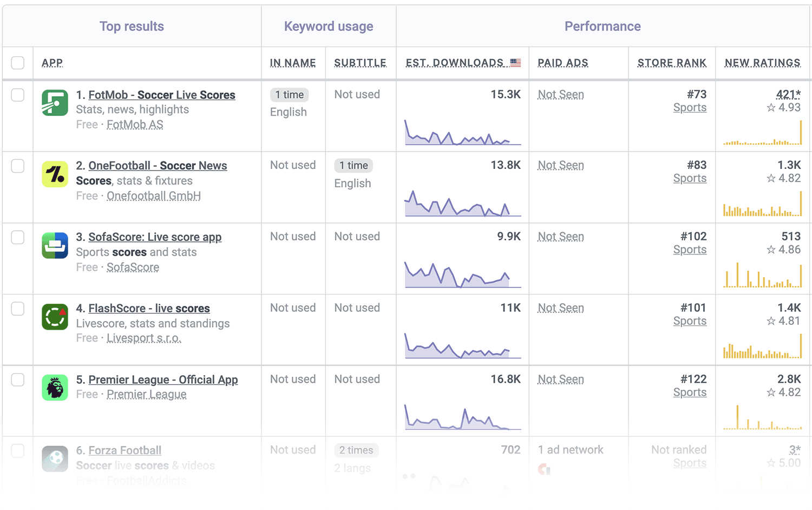Click Not Seen paid ads in SofaScore row

(561, 237)
